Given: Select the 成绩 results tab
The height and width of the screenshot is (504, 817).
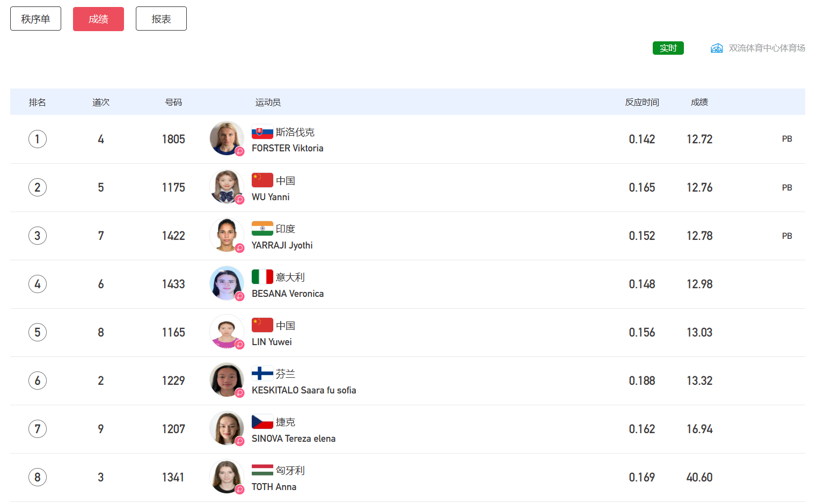Looking at the screenshot, I should coord(98,19).
